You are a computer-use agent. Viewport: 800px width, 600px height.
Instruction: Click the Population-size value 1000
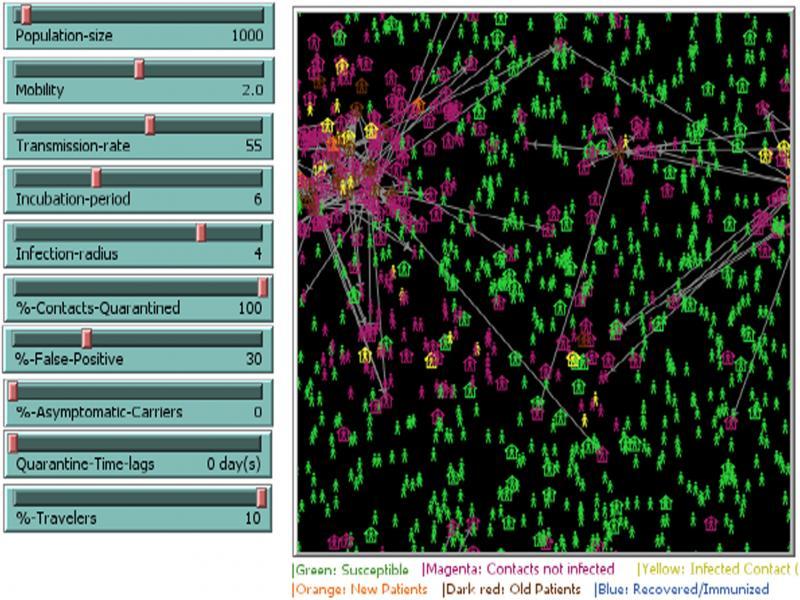coord(246,36)
